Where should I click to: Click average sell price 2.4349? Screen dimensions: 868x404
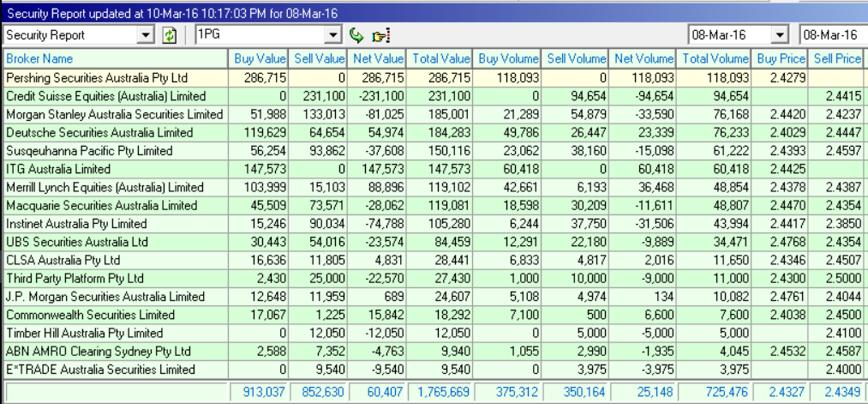coord(838,392)
